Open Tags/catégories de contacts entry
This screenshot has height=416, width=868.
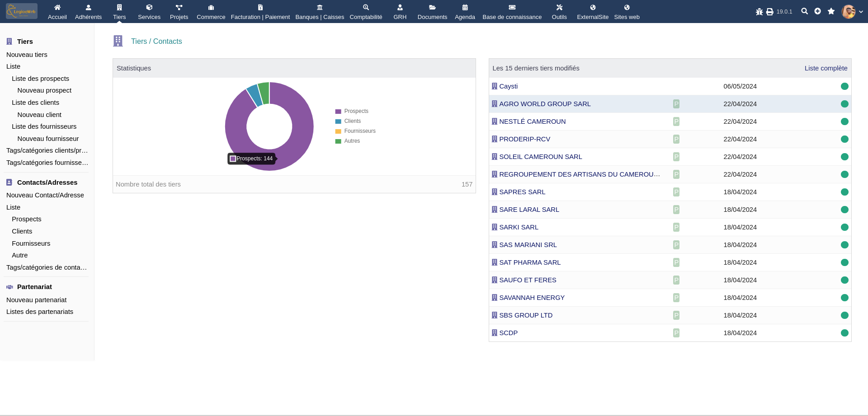(x=47, y=267)
